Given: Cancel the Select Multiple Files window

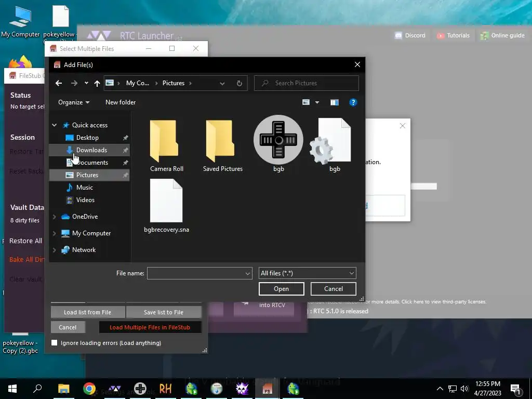Looking at the screenshot, I should tap(68, 327).
